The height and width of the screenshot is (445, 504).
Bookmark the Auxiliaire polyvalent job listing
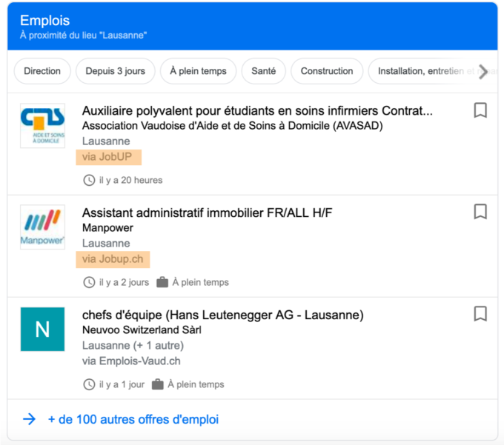point(480,110)
